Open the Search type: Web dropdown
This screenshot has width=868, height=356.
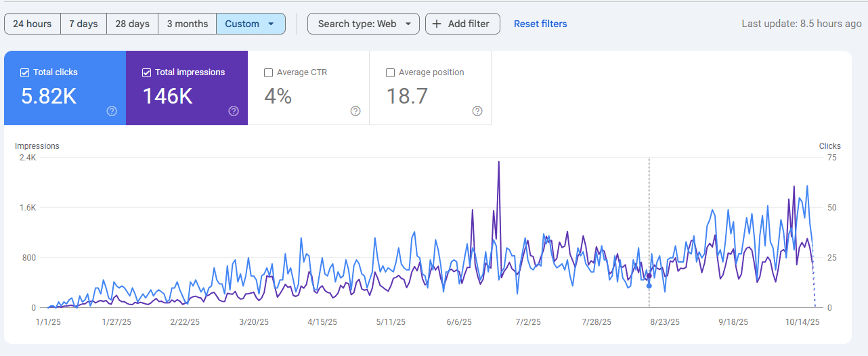364,24
